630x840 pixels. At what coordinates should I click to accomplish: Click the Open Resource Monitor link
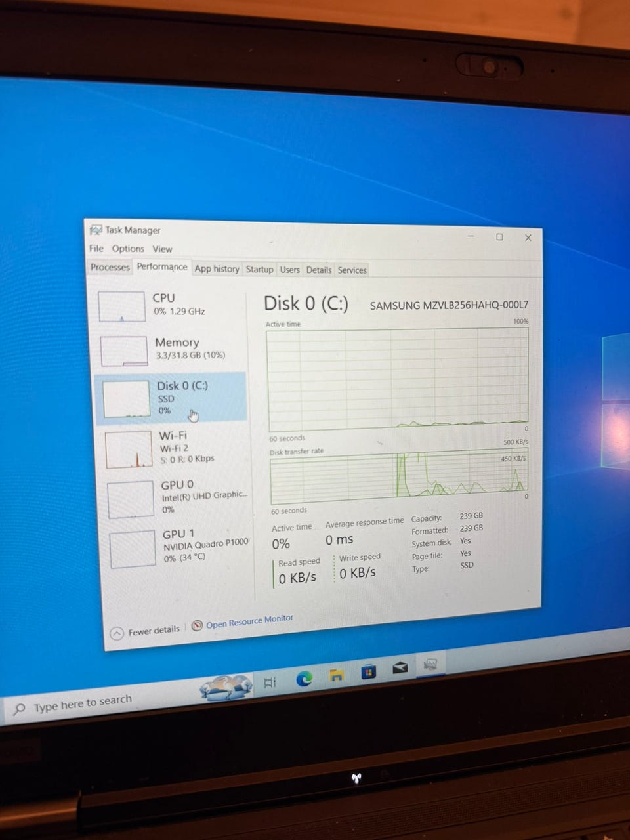[249, 621]
